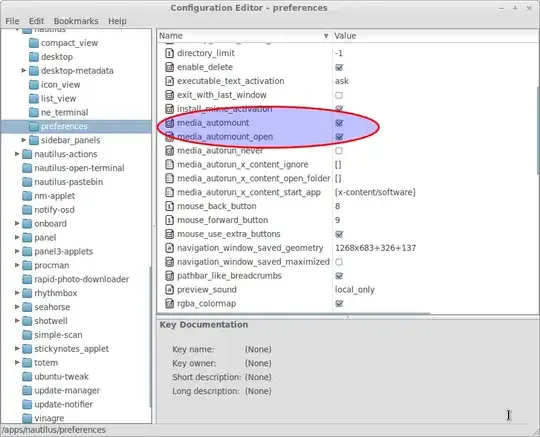
Task: Click the string icon beside preview_sound
Action: tap(169, 290)
